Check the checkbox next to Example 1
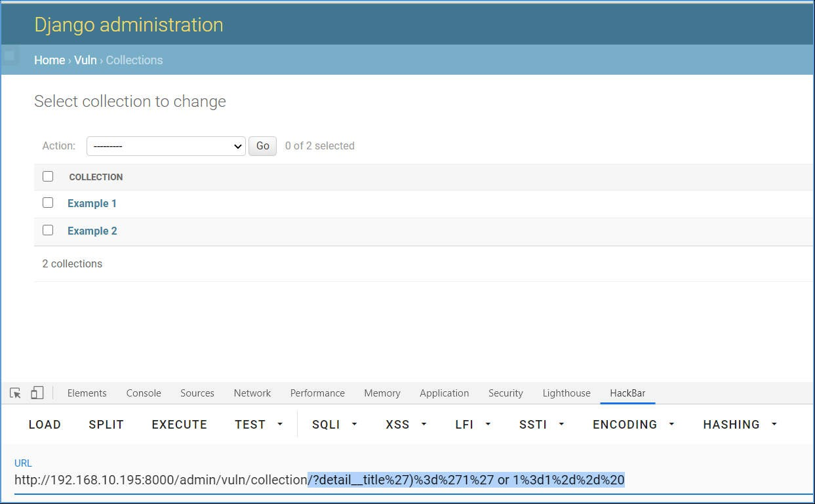Screen dimensions: 815x504 (48, 203)
